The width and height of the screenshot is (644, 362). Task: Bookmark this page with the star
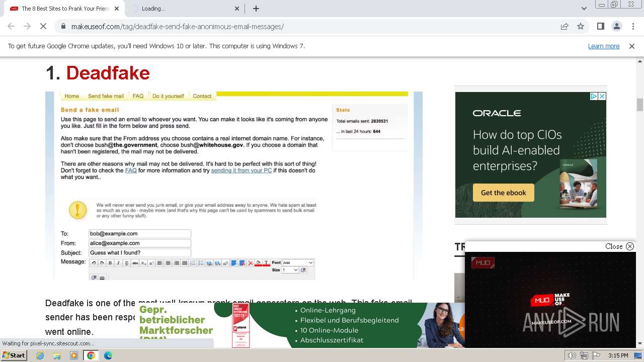pyautogui.click(x=581, y=27)
